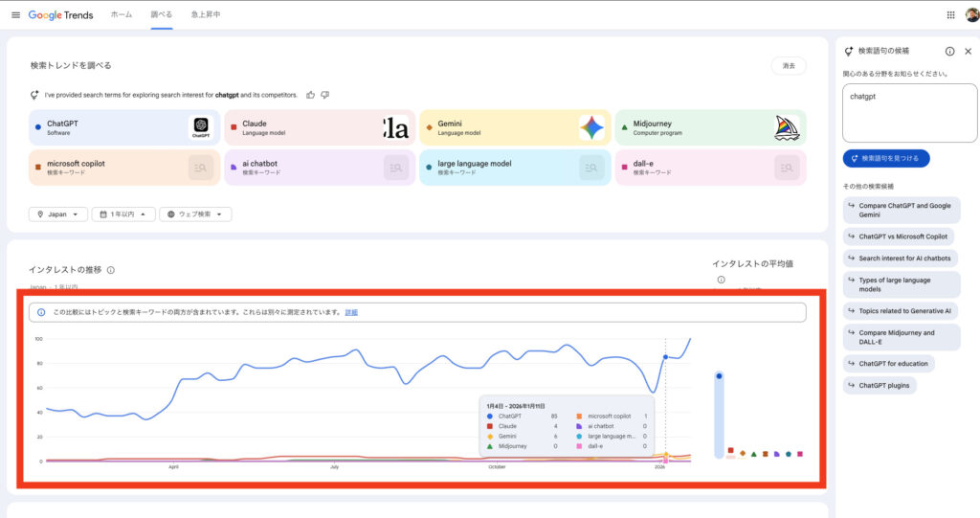Go to the ホーム tab
This screenshot has height=518, width=980.
pyautogui.click(x=122, y=15)
